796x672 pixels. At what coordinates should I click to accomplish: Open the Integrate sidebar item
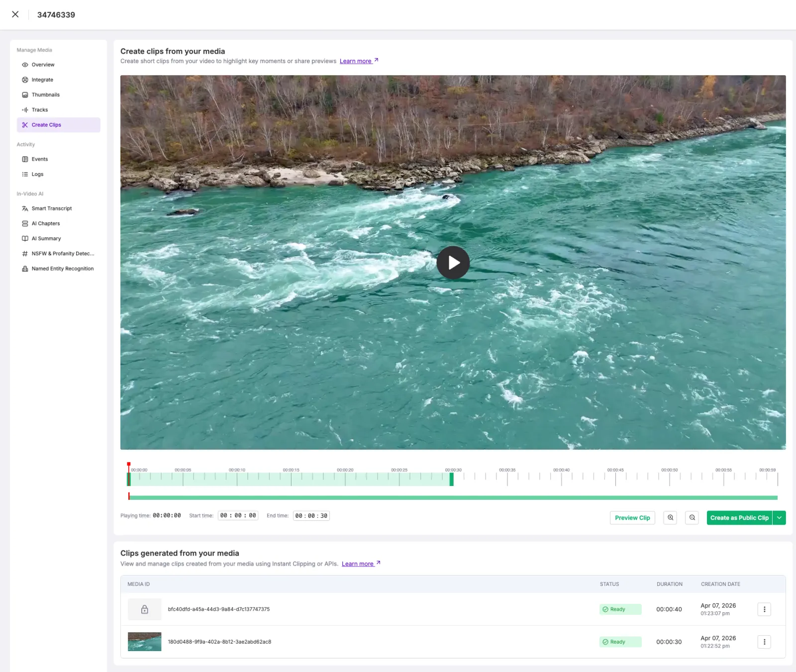(x=59, y=80)
